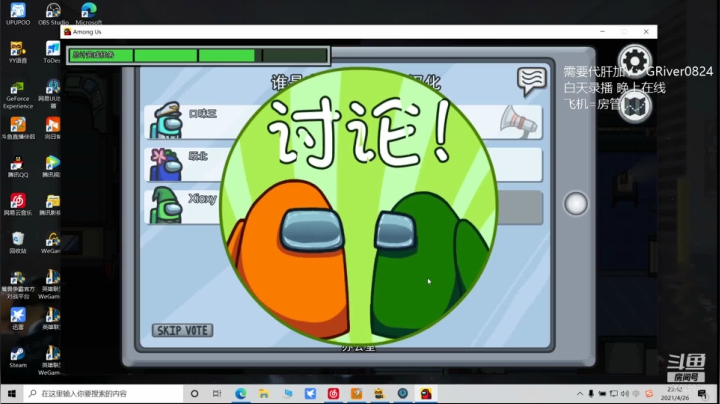Image resolution: width=720 pixels, height=404 pixels.
Task: Launch 斗鱼直播伴侣 desktop shortcut
Action: (18, 128)
